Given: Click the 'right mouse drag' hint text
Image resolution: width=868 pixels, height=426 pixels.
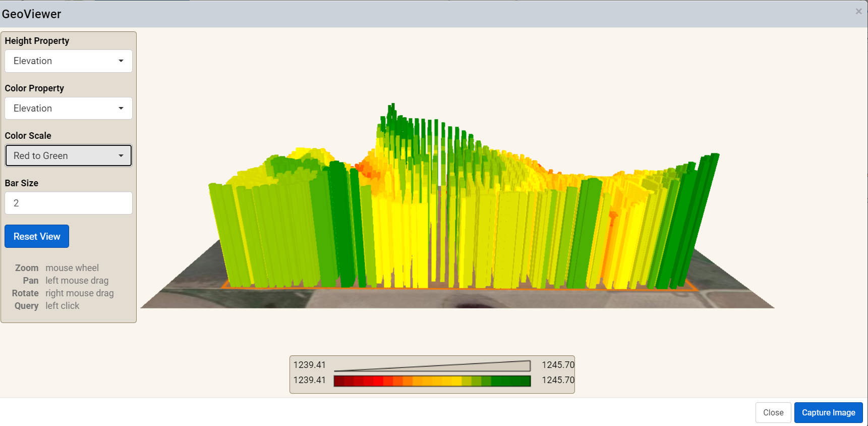Looking at the screenshot, I should tap(80, 293).
